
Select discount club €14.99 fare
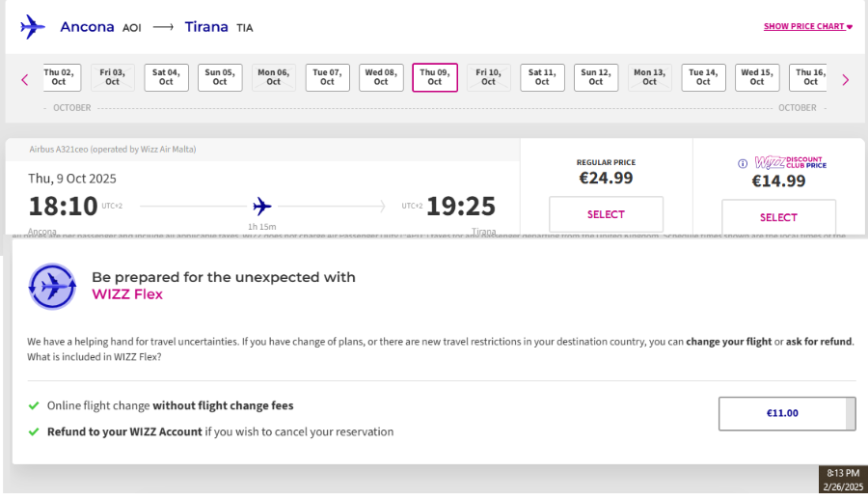pos(778,217)
